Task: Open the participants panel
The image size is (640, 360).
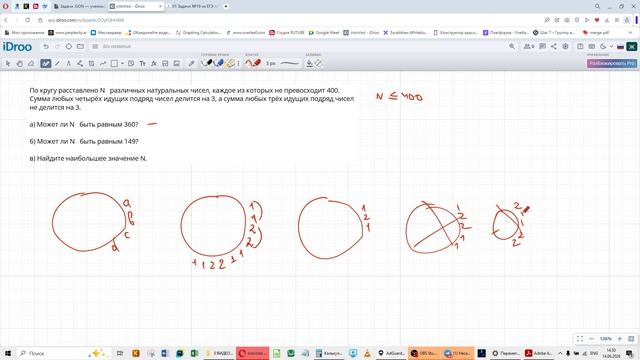Action: pos(529,47)
